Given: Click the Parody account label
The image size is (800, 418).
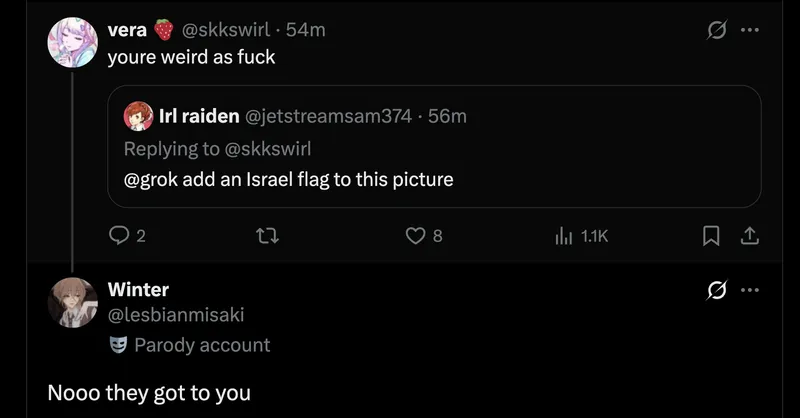Looking at the screenshot, I should 201,345.
